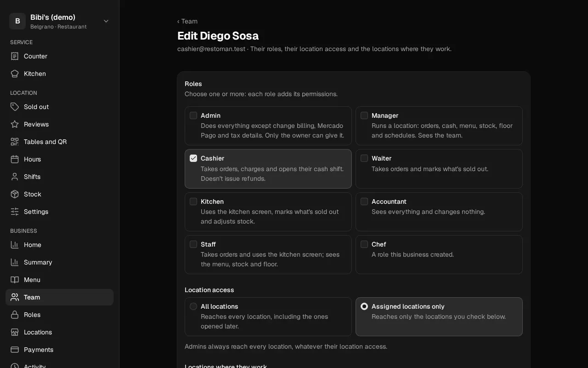Click the Shifts person icon
588x368 pixels.
pyautogui.click(x=15, y=177)
